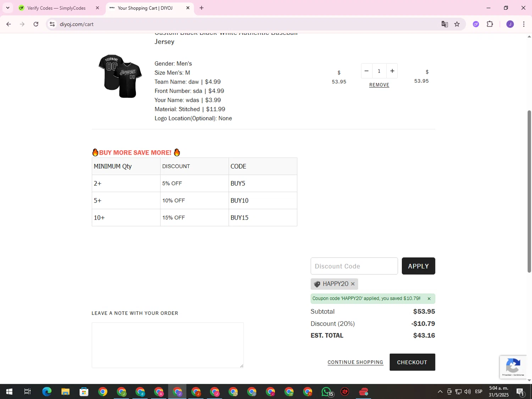Select the Your Shopping Cart DIYOJ tab

(145, 8)
